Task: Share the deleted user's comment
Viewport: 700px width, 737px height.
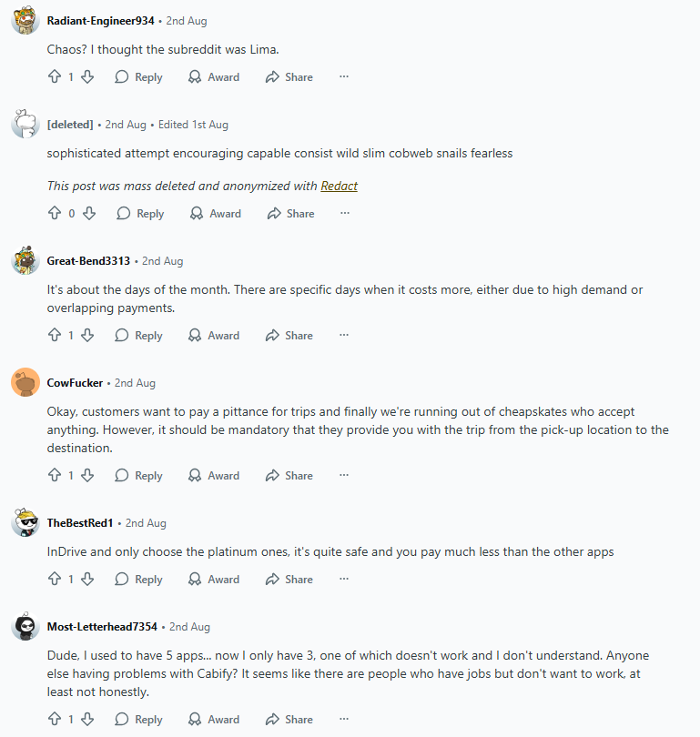Action: (x=290, y=214)
